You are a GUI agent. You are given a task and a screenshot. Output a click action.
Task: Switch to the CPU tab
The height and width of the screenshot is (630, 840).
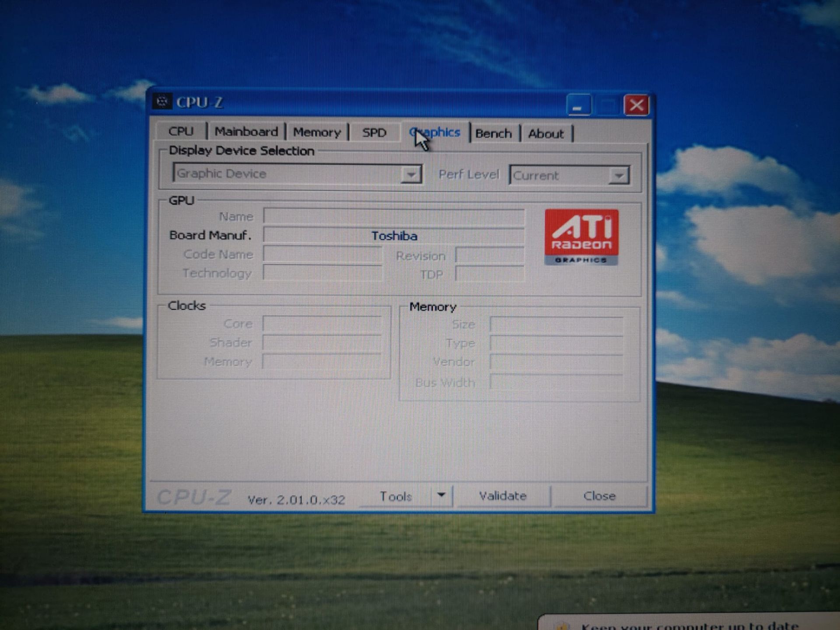point(181,131)
